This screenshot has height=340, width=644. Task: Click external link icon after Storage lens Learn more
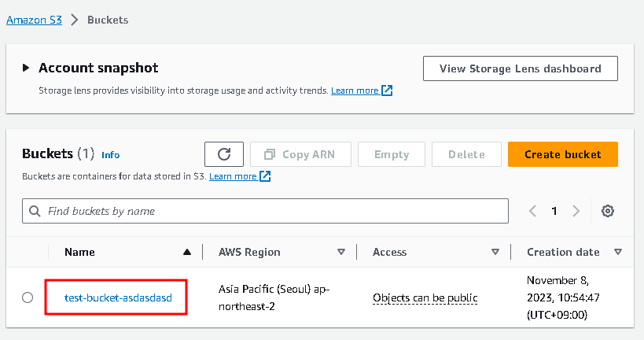(x=387, y=91)
